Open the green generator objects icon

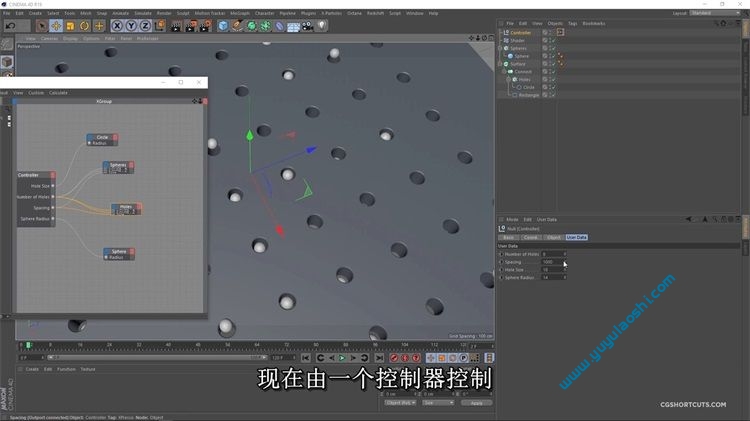(x=251, y=26)
